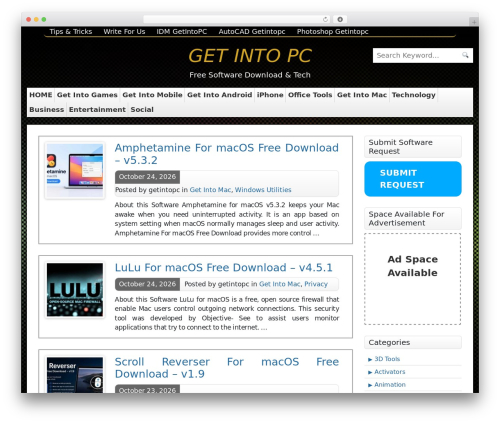Open Tips & Tricks top link
Viewport: 500px width, 423px height.
point(71,31)
